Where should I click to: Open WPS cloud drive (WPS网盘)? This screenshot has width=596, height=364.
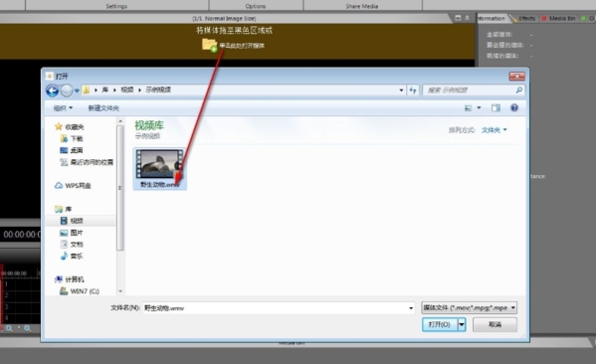(73, 185)
